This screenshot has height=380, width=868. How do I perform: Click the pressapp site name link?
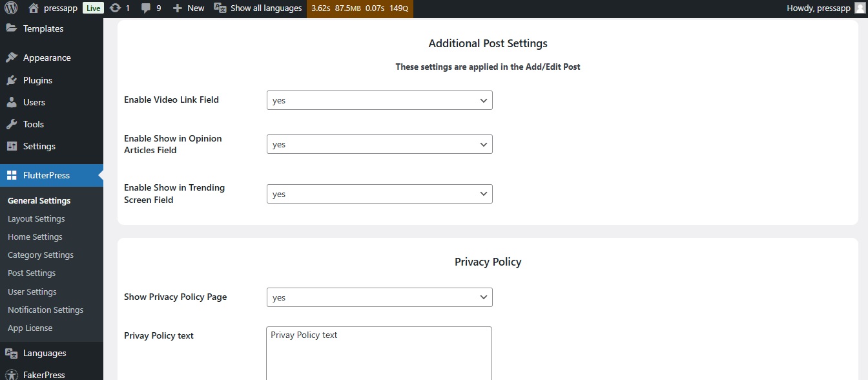(x=61, y=8)
